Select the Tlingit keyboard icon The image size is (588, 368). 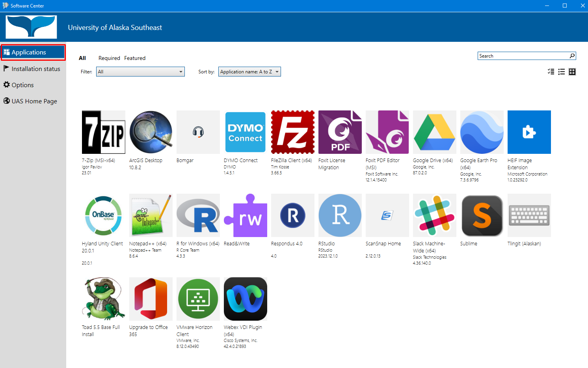529,215
